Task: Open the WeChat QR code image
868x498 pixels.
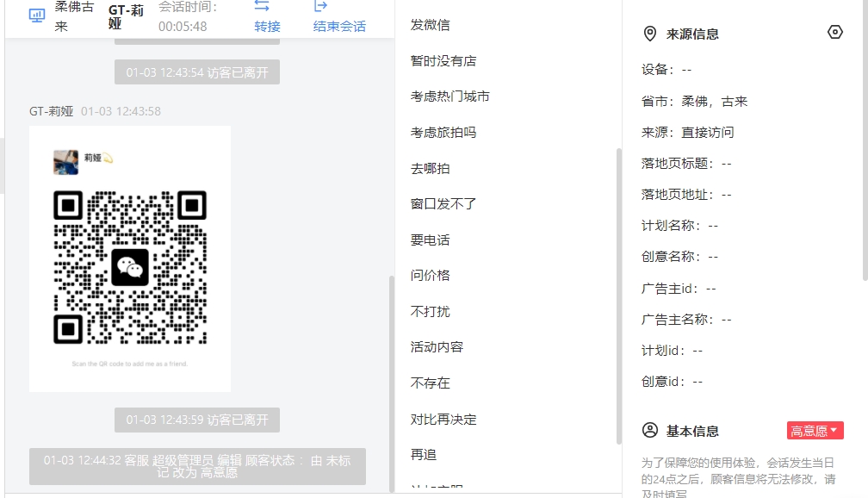Action: click(x=130, y=258)
